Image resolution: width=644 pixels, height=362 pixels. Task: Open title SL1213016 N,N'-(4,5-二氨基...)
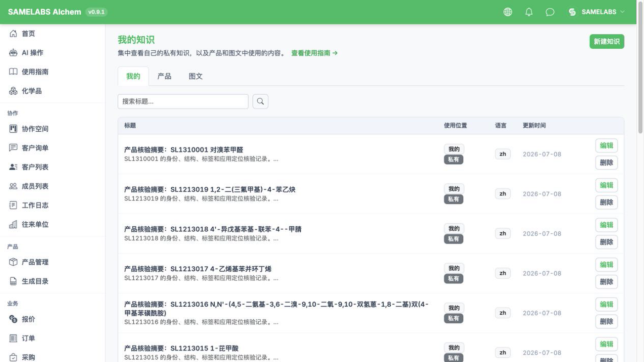click(x=276, y=308)
